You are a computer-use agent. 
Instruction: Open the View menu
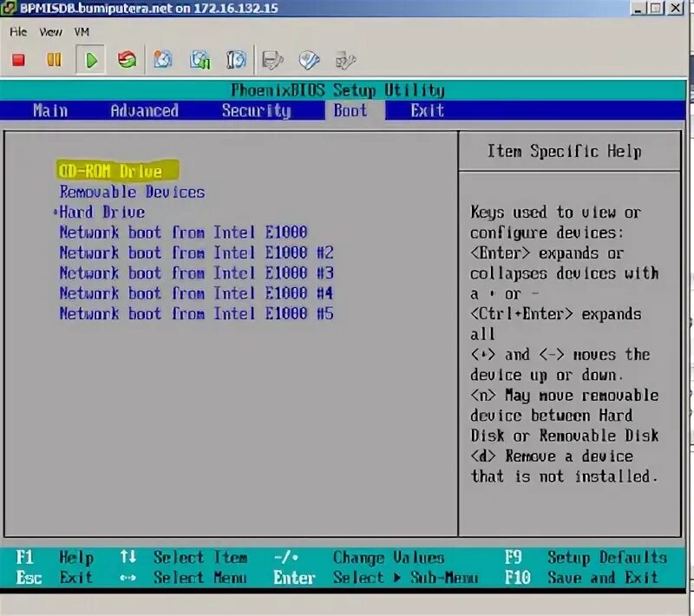point(50,32)
